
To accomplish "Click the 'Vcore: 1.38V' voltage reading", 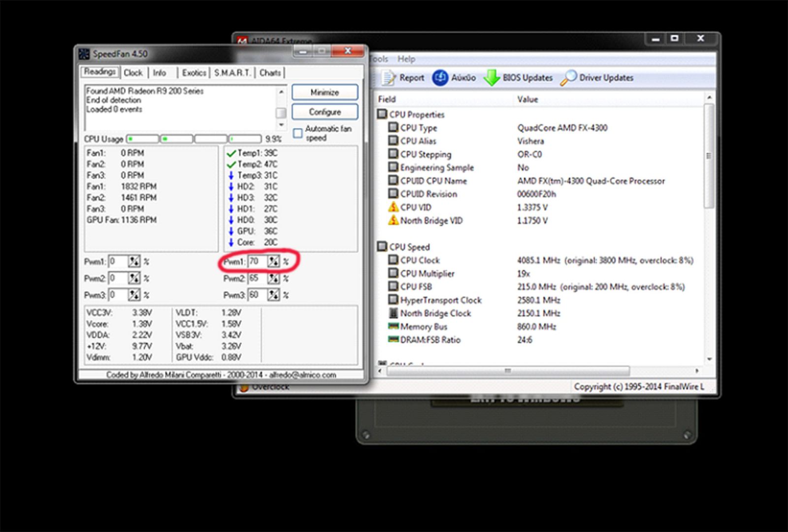I will (x=119, y=324).
